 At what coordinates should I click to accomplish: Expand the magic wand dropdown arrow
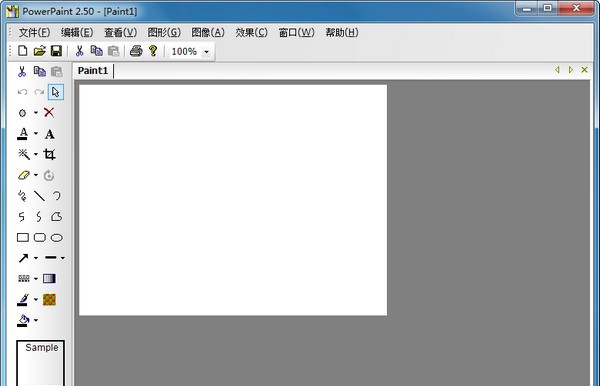36,154
